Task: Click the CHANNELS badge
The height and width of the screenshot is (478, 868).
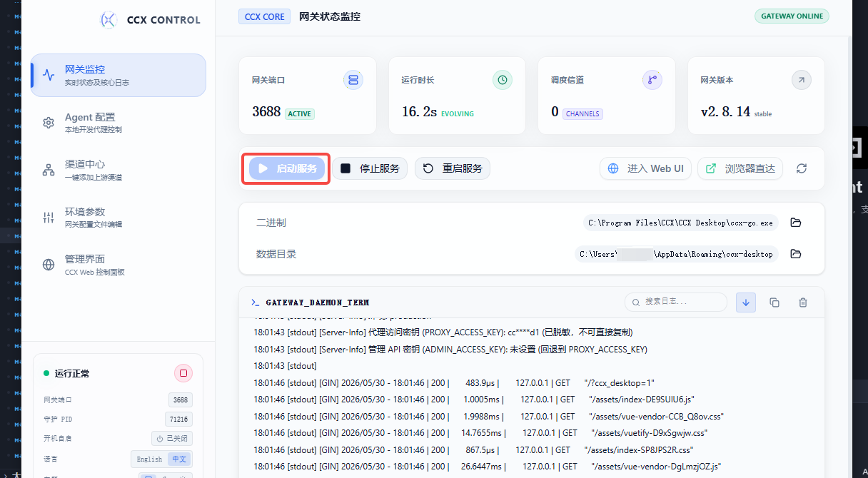Action: pos(583,113)
